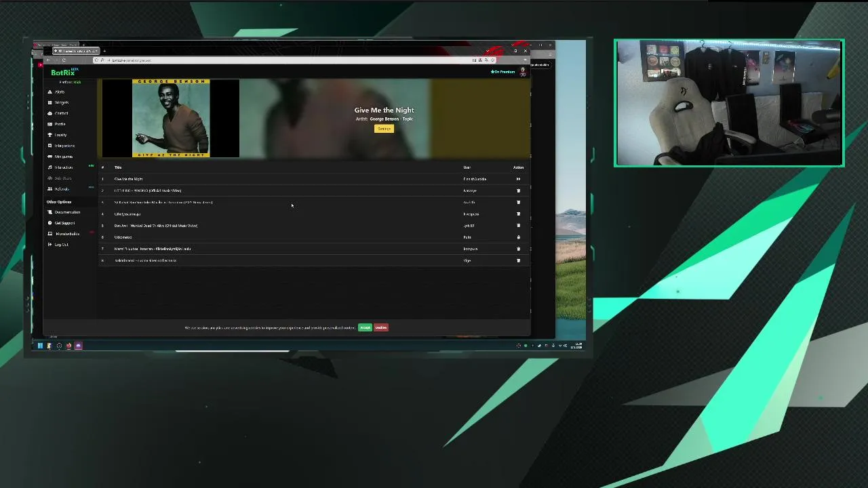Click the BotRix logo
Image resolution: width=868 pixels, height=488 pixels.
[64, 72]
